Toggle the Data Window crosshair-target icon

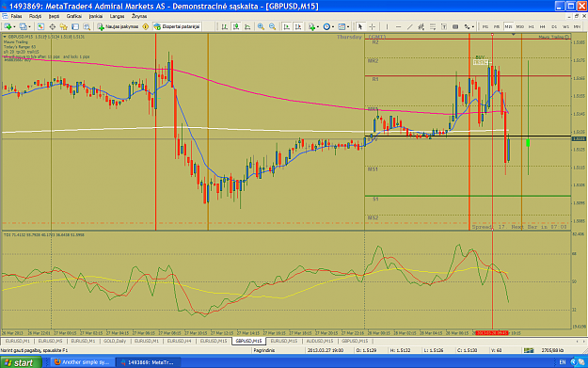[x=52, y=26]
